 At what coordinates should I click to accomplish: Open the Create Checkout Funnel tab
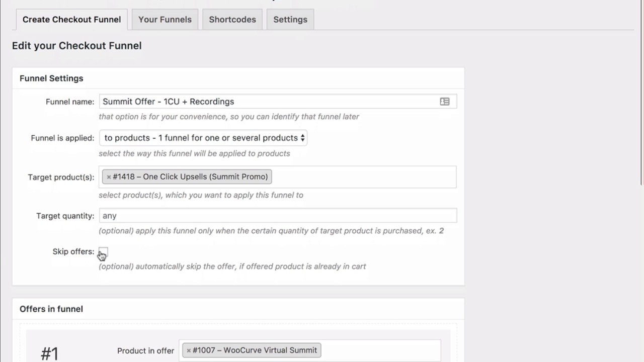(x=71, y=20)
